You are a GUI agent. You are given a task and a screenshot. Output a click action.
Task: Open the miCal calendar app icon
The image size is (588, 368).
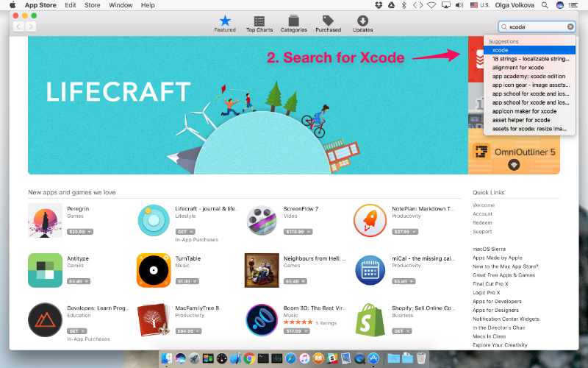pos(370,270)
